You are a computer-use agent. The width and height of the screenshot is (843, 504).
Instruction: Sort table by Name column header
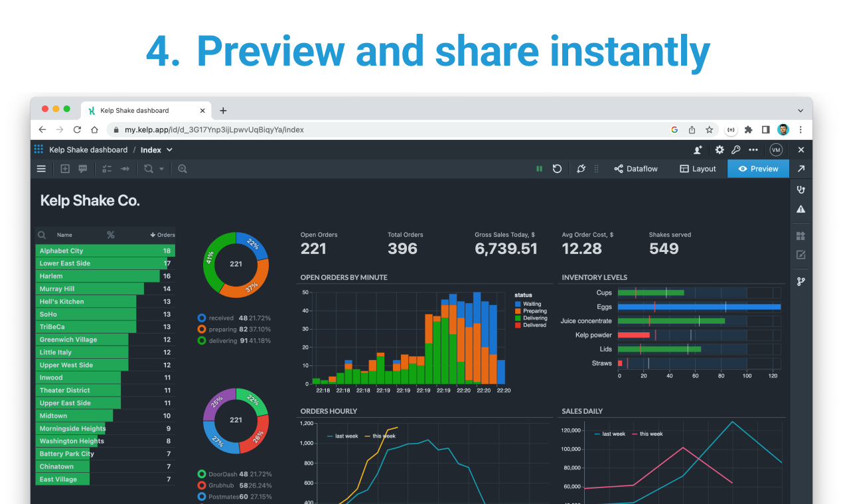click(x=64, y=235)
